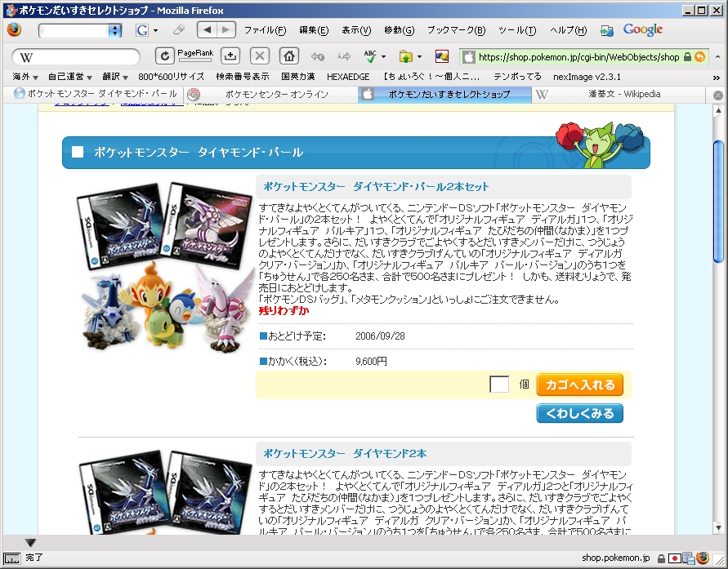Screen dimensions: 728x569
Task: Open the 編集(E) menu
Action: 314,30
